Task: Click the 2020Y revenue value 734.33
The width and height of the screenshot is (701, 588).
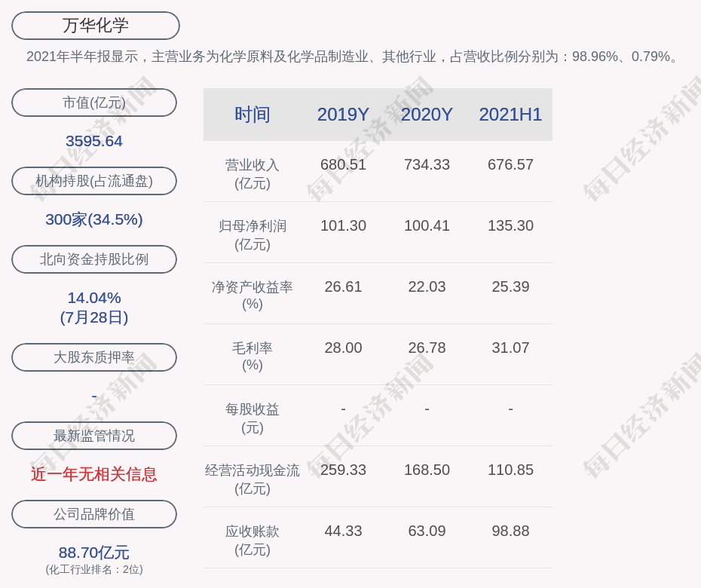Action: (427, 164)
